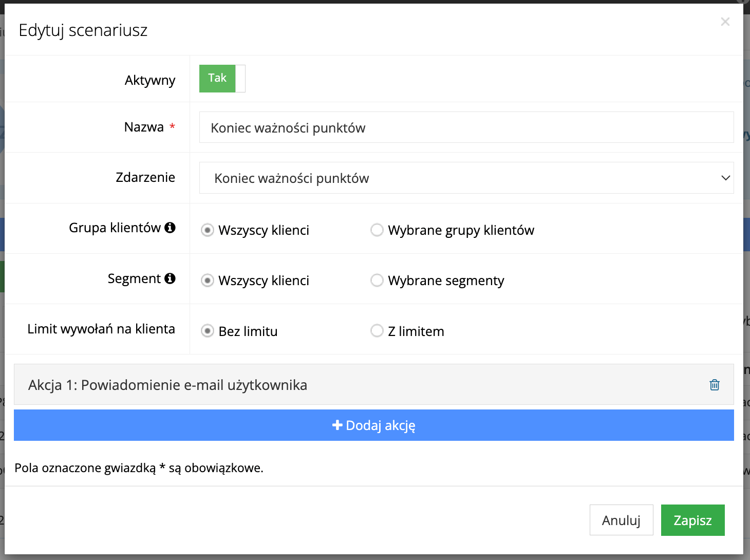Choose the Z limitem radio option
Viewport: 750px width, 560px height.
[x=377, y=331]
